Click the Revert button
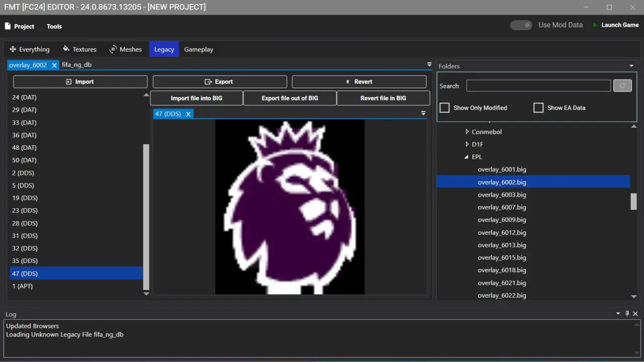This screenshot has height=362, width=644. click(x=359, y=81)
